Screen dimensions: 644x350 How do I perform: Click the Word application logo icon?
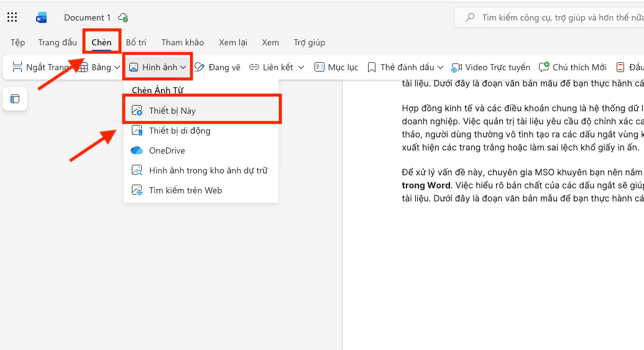coord(42,17)
